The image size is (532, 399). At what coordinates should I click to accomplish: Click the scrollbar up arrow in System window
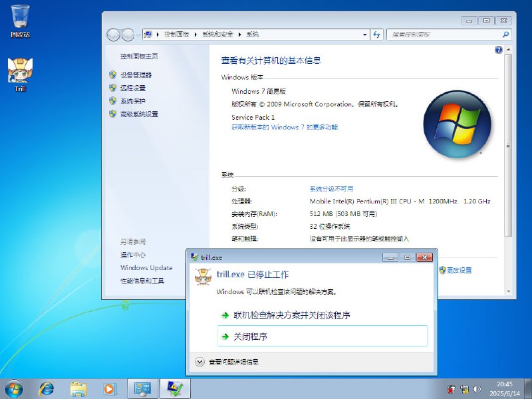pos(508,49)
